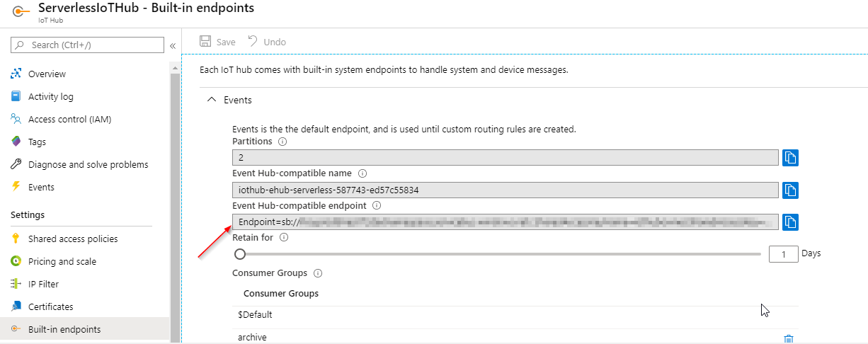Collapse the Events section chevron
868x344 pixels.
click(x=211, y=100)
